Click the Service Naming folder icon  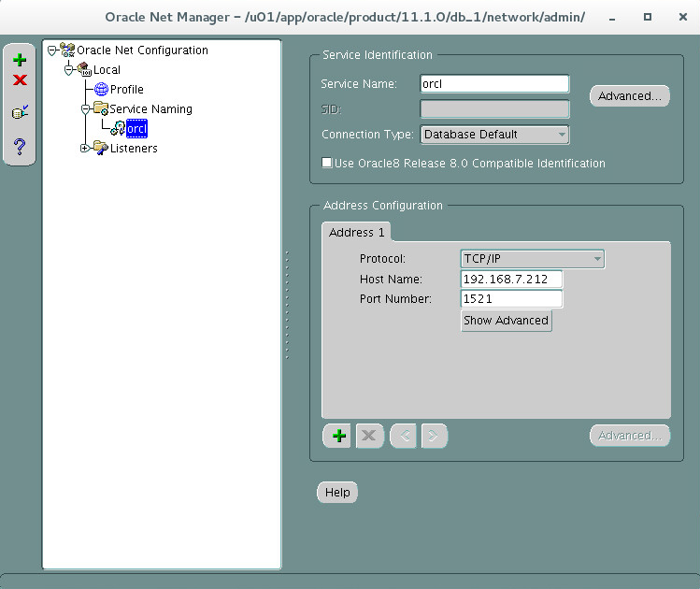click(101, 108)
